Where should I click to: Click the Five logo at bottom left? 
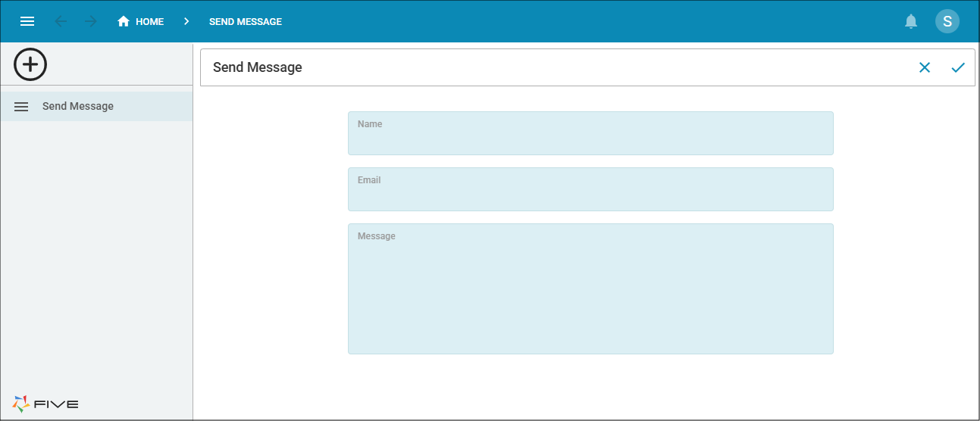pos(45,404)
